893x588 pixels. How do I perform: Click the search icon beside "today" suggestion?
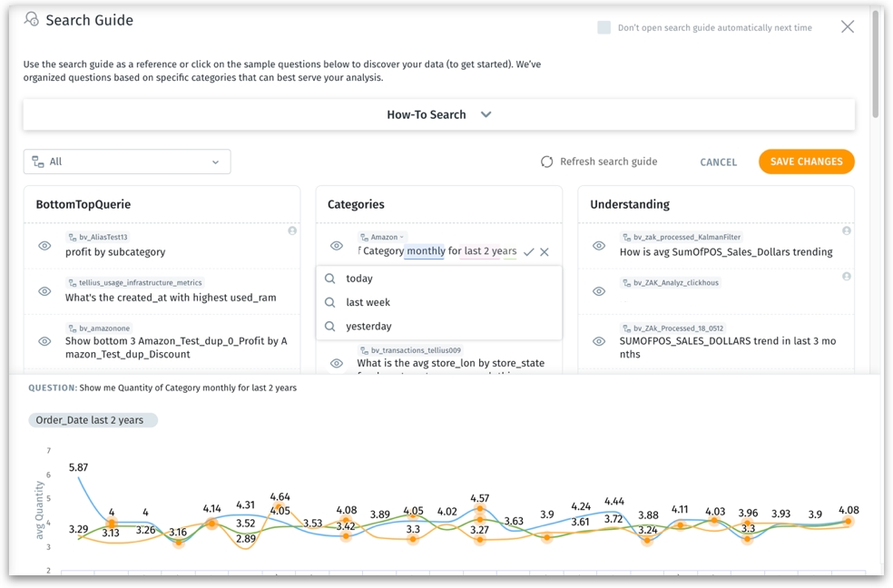[x=330, y=279]
